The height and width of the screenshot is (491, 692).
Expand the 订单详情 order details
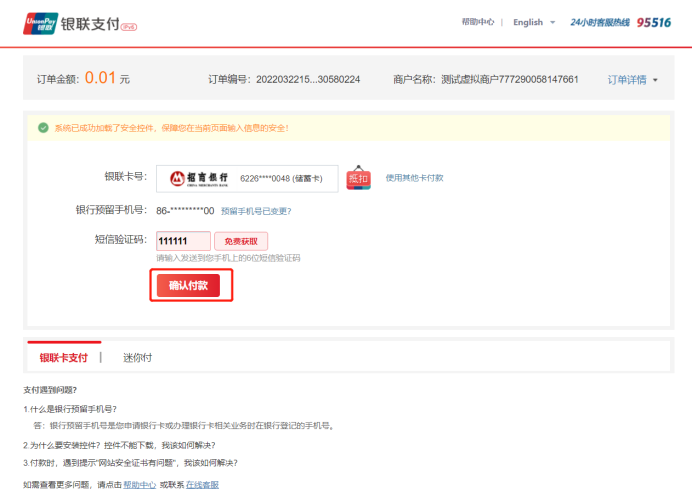pos(627,79)
